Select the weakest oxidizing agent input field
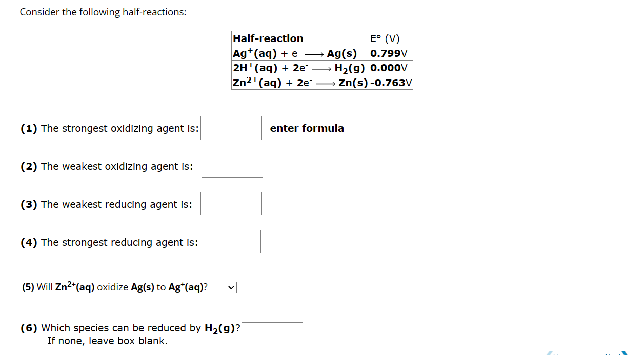 [x=232, y=166]
